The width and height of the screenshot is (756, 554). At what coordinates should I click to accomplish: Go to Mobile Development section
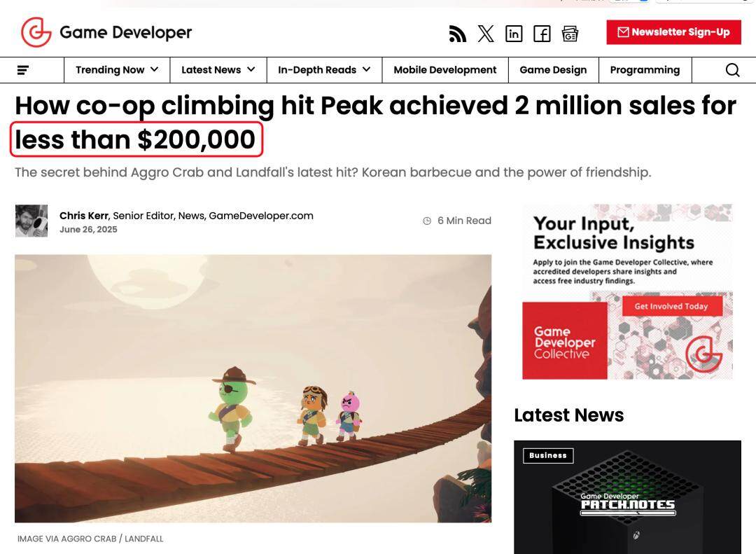click(444, 70)
